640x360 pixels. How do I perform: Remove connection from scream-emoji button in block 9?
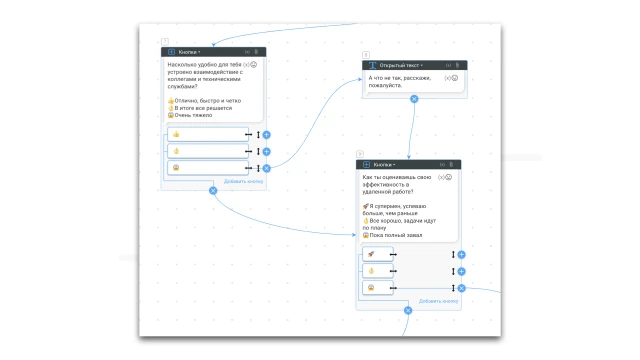tap(461, 288)
